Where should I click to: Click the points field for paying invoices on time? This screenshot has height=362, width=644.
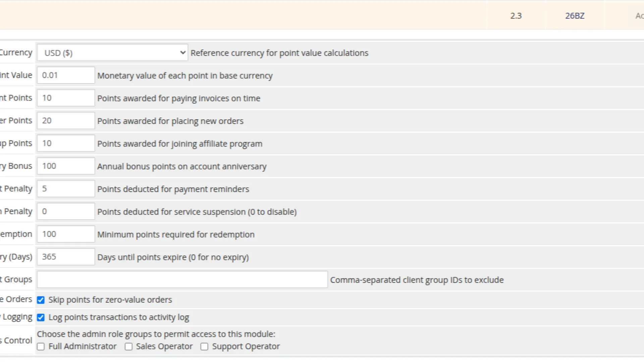click(66, 98)
